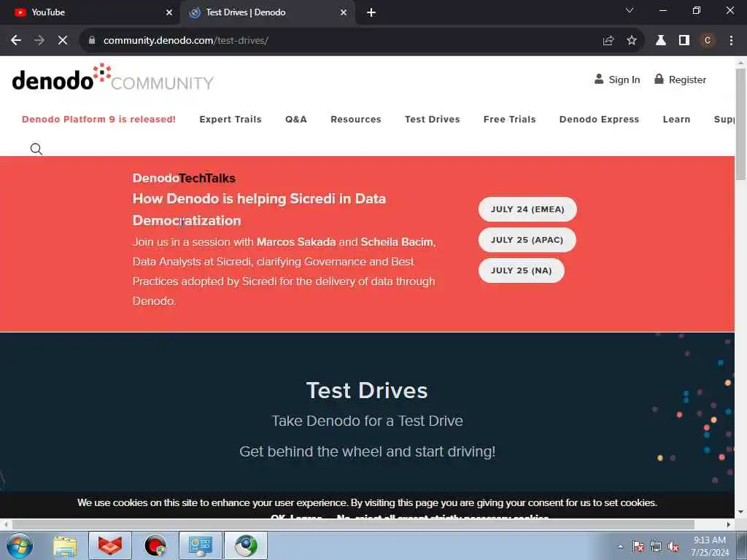
Task: Open the Chrome labs flask icon
Action: pyautogui.click(x=660, y=41)
